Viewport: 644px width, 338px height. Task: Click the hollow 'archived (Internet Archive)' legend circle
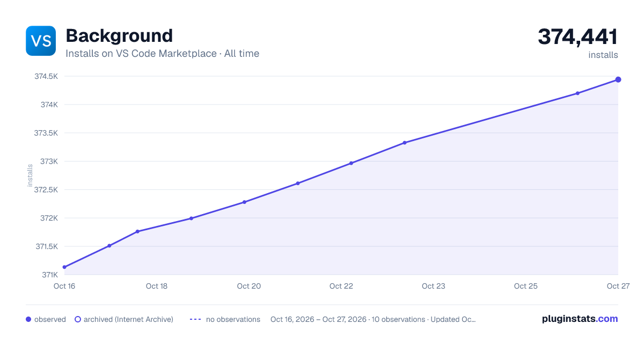coord(78,319)
